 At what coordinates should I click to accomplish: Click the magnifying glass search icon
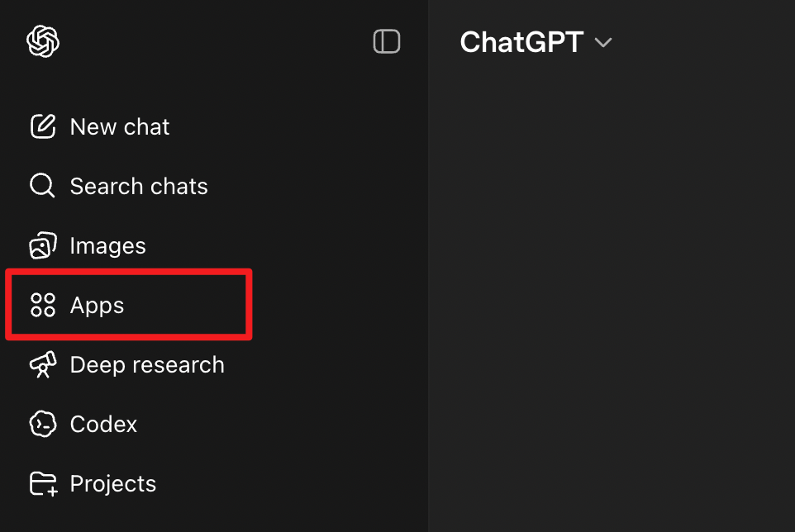(42, 186)
